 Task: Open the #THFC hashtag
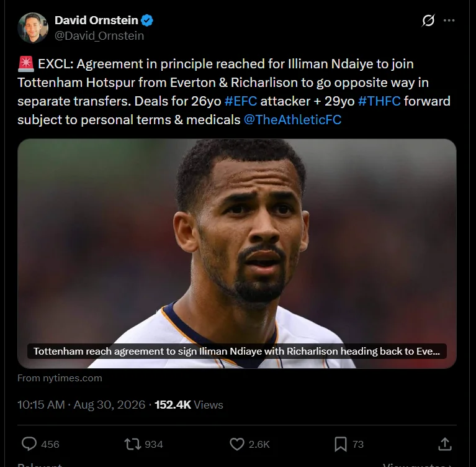pos(379,101)
